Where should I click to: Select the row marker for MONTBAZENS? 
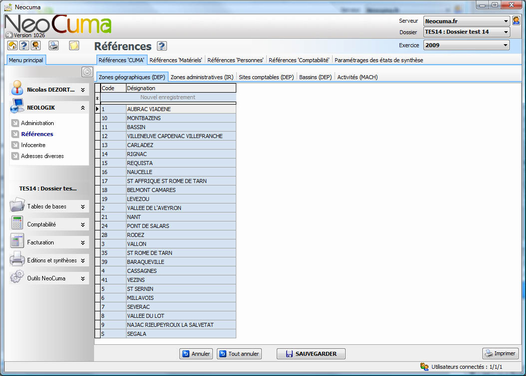tap(97, 118)
